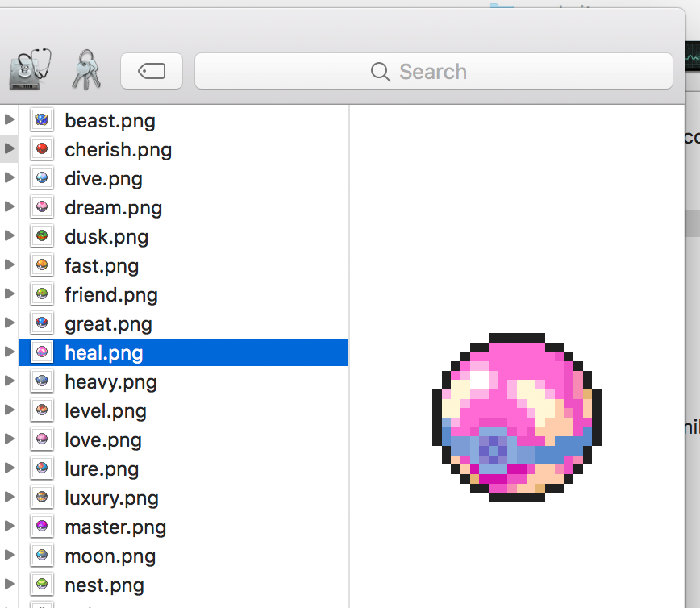Select the heavy.png ball icon
The width and height of the screenshot is (700, 608).
point(41,381)
